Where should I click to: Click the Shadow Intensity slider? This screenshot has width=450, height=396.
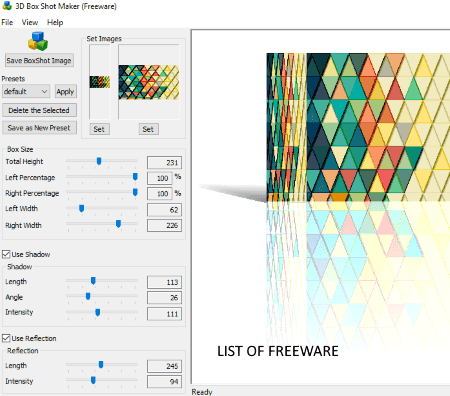pyautogui.click(x=102, y=312)
